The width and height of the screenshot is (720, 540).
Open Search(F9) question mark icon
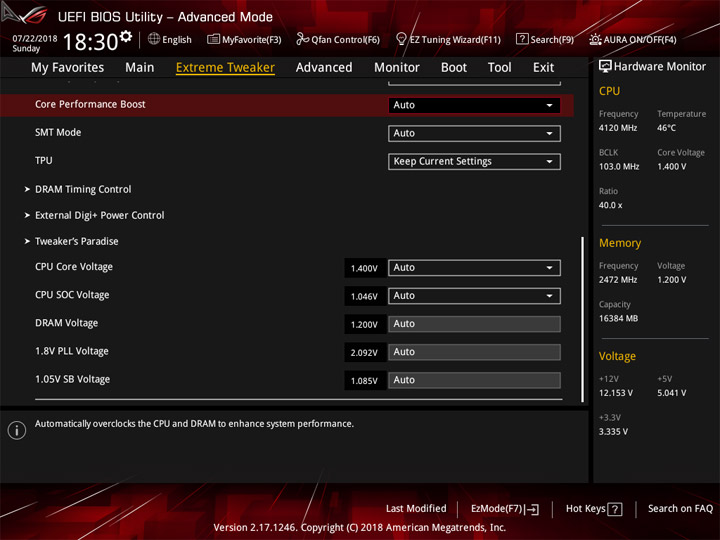point(522,39)
